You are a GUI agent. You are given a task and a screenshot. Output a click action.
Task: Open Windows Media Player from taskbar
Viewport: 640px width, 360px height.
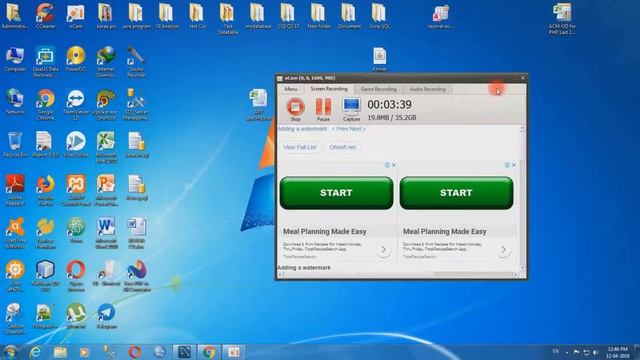tap(84, 352)
